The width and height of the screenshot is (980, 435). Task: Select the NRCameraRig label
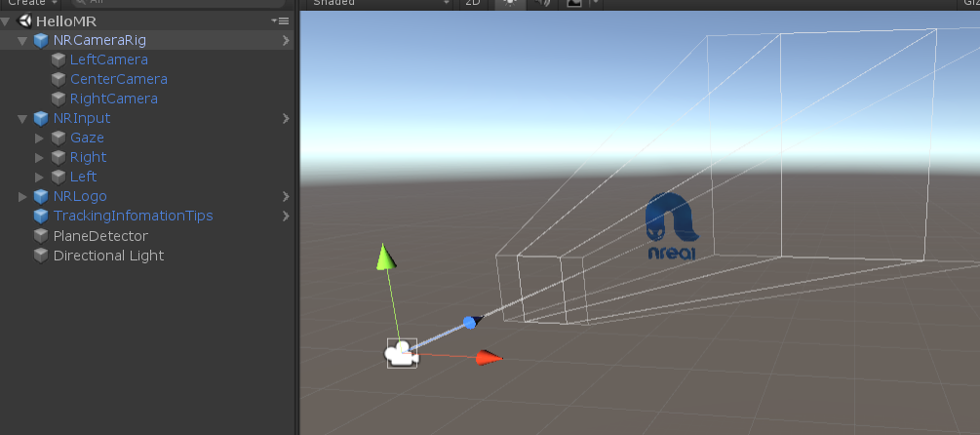pos(100,41)
